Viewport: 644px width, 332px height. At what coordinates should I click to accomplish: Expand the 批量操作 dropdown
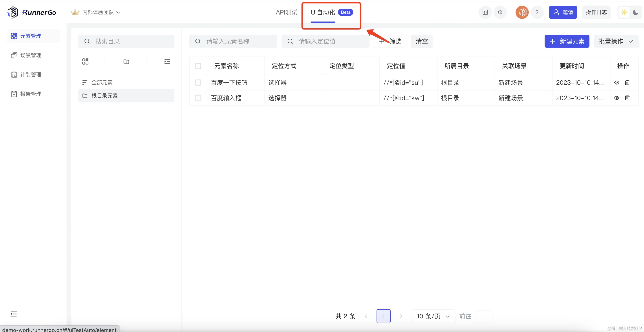coord(616,41)
